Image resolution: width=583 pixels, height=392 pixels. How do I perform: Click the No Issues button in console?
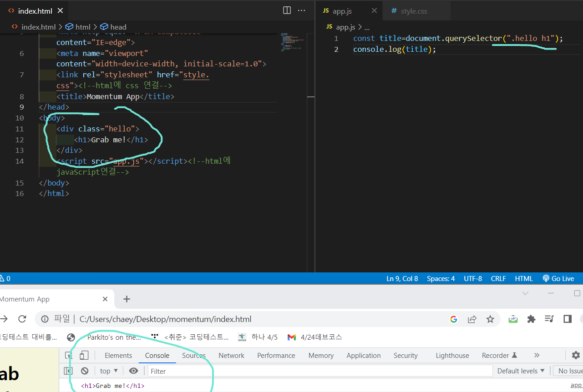coord(568,371)
